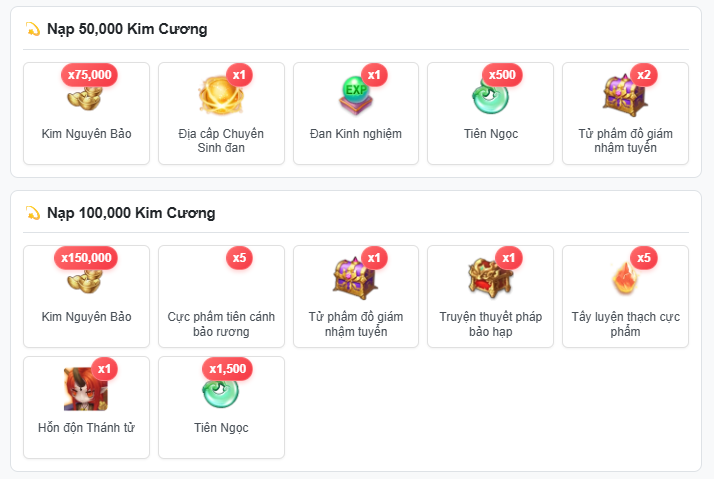
Task: Open the Cực phẩm tiên cánh bảo rương card
Action: (x=221, y=296)
